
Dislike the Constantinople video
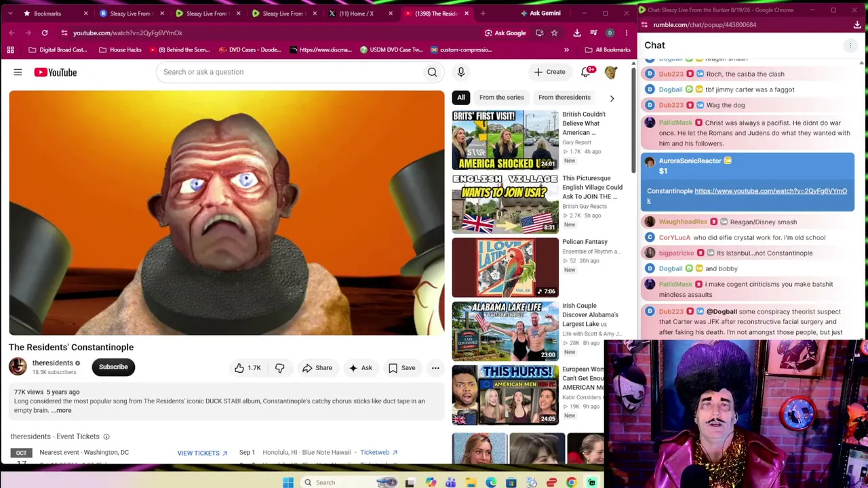tap(280, 368)
